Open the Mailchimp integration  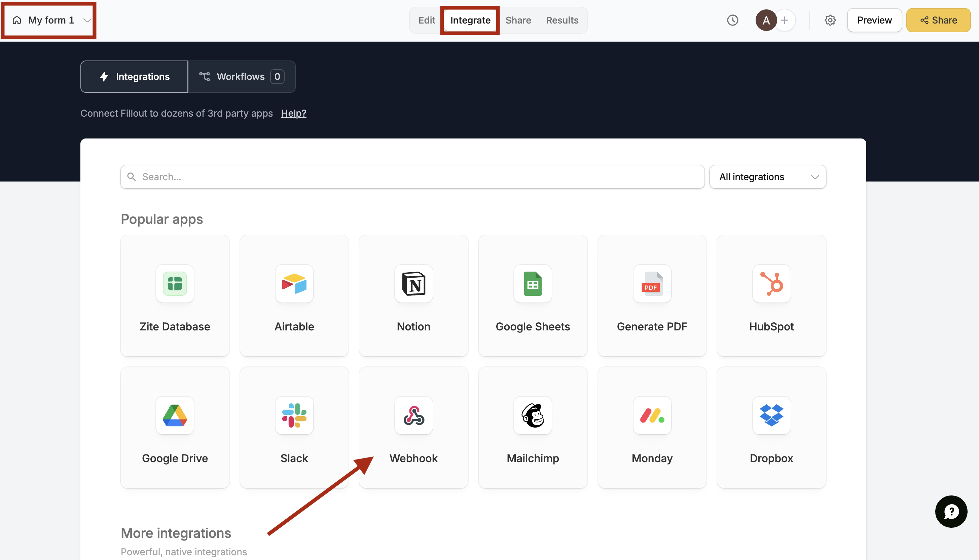tap(533, 427)
